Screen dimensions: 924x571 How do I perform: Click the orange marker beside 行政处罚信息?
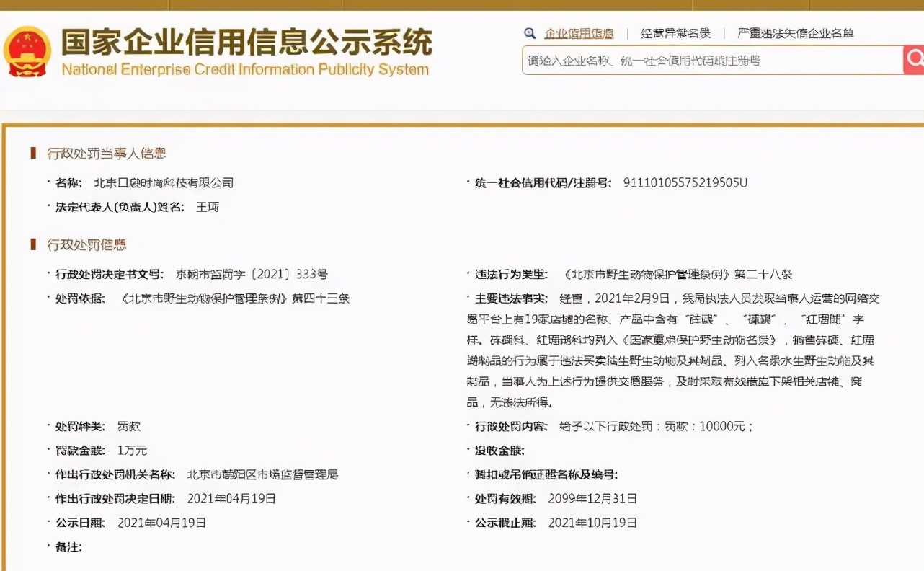tap(33, 245)
